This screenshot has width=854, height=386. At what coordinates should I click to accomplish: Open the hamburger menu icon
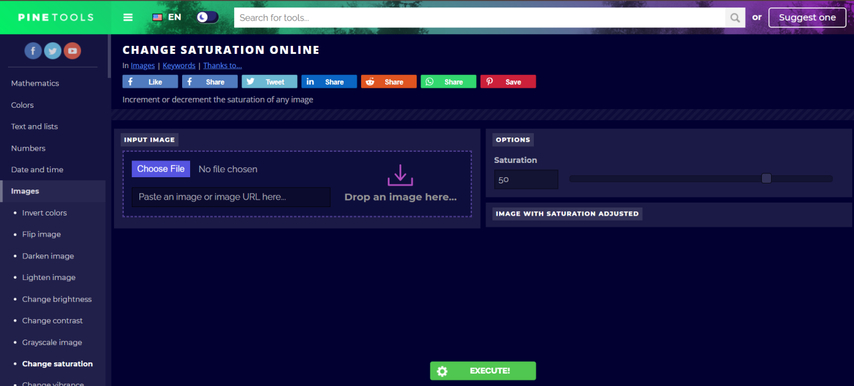128,17
